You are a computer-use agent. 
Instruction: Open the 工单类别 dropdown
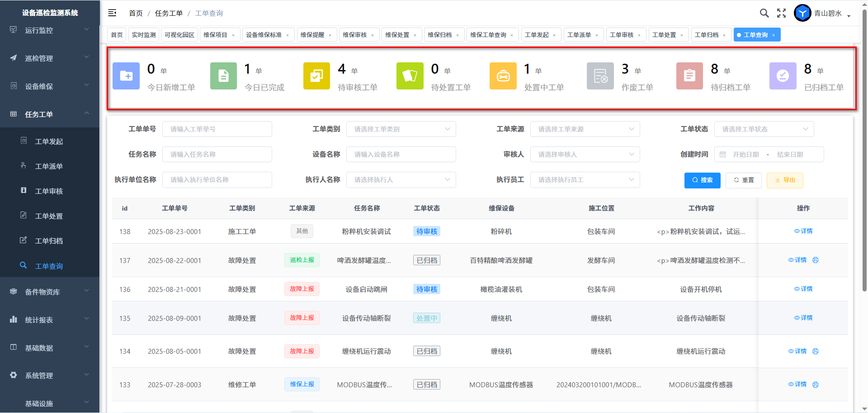(x=401, y=129)
